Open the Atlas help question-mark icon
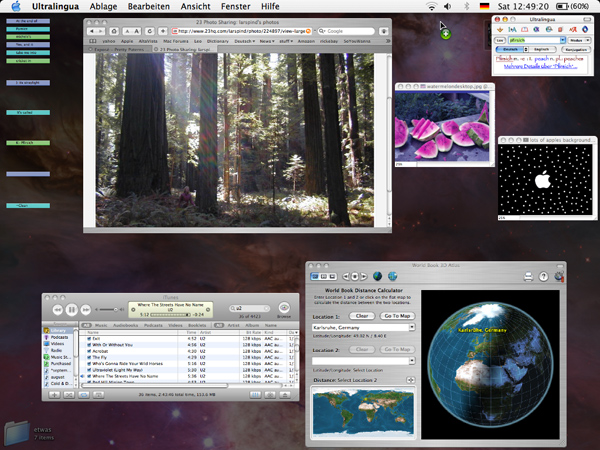The image size is (600, 450). [543, 276]
